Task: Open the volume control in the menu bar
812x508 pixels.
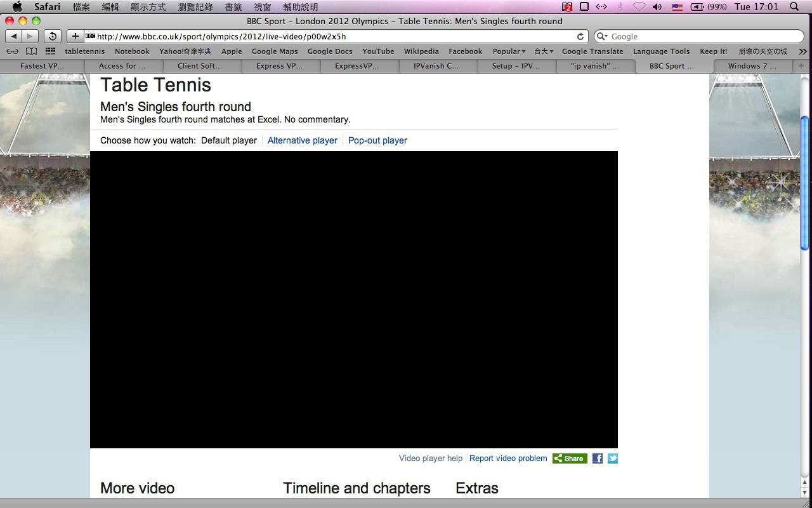Action: click(657, 7)
